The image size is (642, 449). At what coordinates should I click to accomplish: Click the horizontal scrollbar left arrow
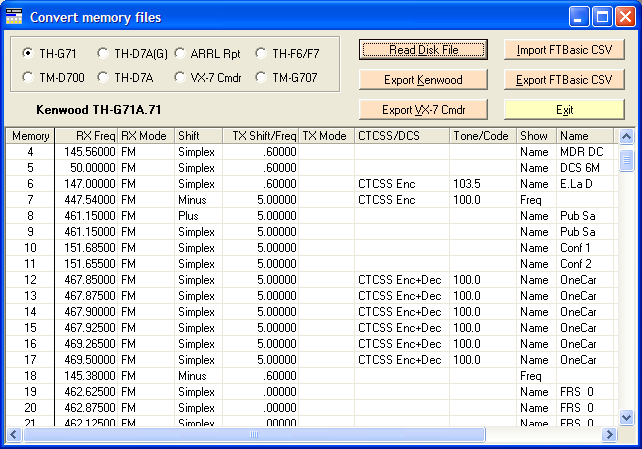(x=14, y=434)
